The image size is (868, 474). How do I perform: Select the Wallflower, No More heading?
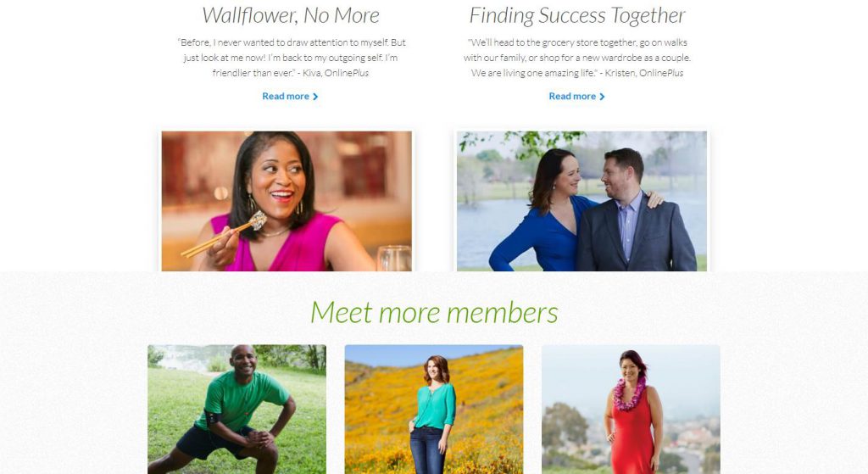(291, 15)
